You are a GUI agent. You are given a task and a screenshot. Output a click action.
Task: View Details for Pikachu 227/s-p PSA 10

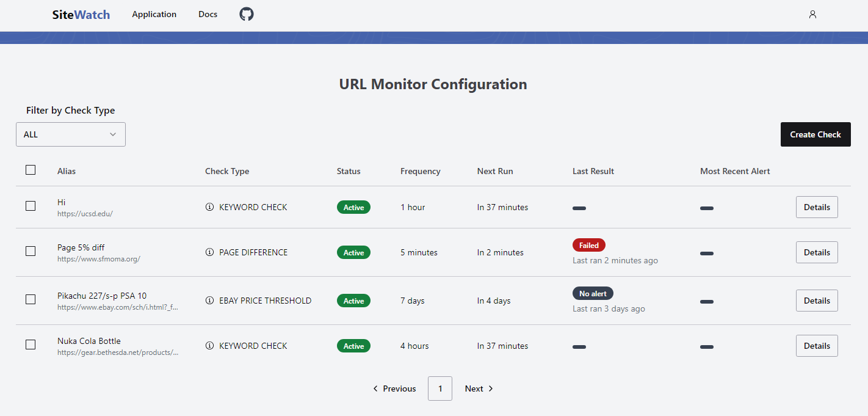click(816, 301)
